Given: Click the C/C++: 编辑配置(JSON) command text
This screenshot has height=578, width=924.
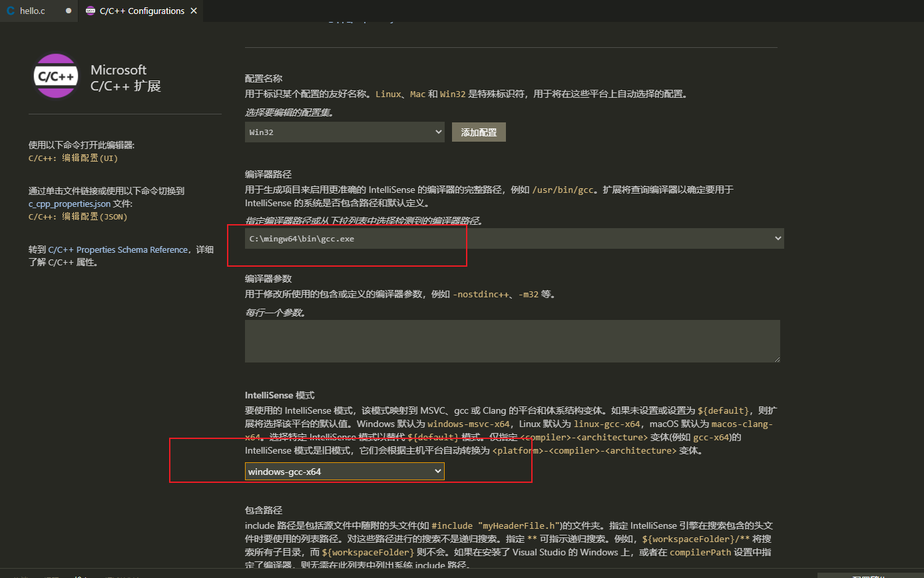Looking at the screenshot, I should click(77, 217).
